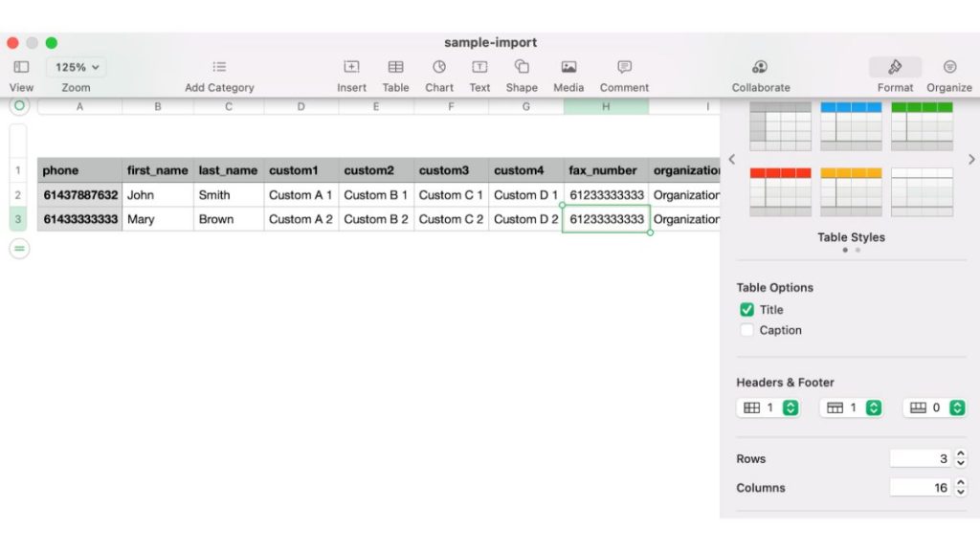Screen dimensions: 980x551
Task: Insert a Chart from the toolbar
Action: (x=439, y=67)
